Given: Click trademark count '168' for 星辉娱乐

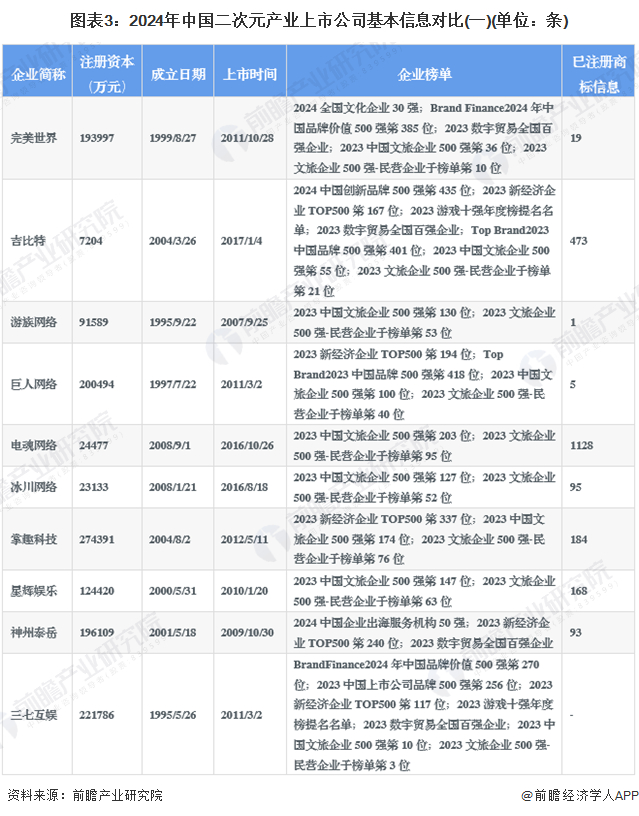Looking at the screenshot, I should [579, 591].
